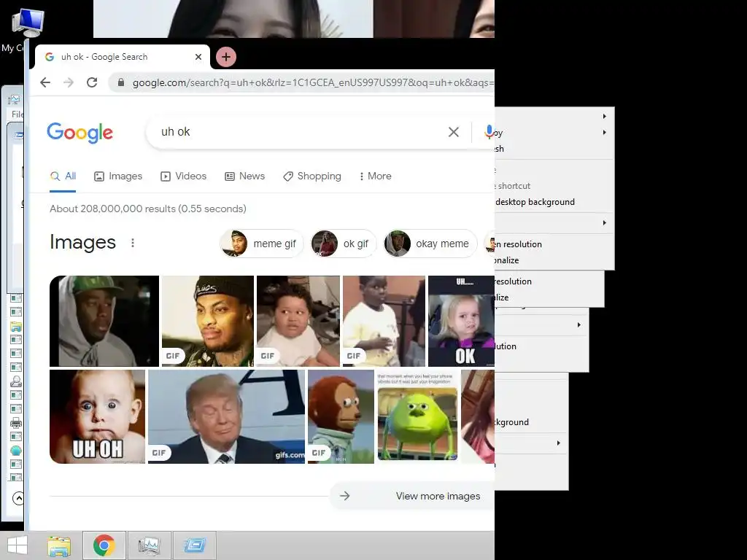This screenshot has height=560, width=747.
Task: Switch to the Images search tab
Action: [118, 176]
